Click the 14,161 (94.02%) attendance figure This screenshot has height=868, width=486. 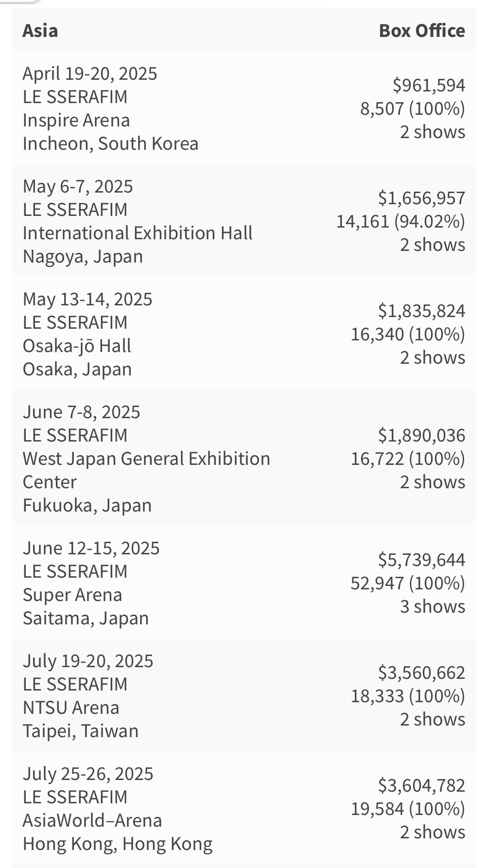click(401, 221)
